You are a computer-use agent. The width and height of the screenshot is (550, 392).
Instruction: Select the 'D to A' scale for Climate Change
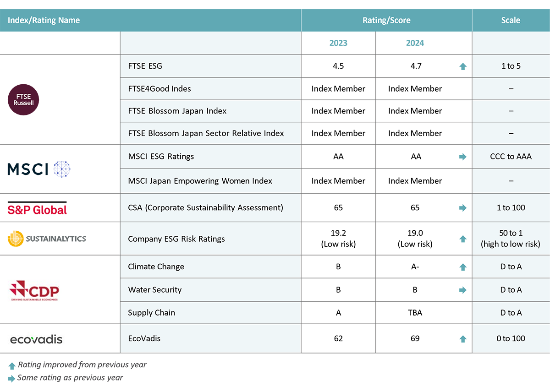(511, 267)
